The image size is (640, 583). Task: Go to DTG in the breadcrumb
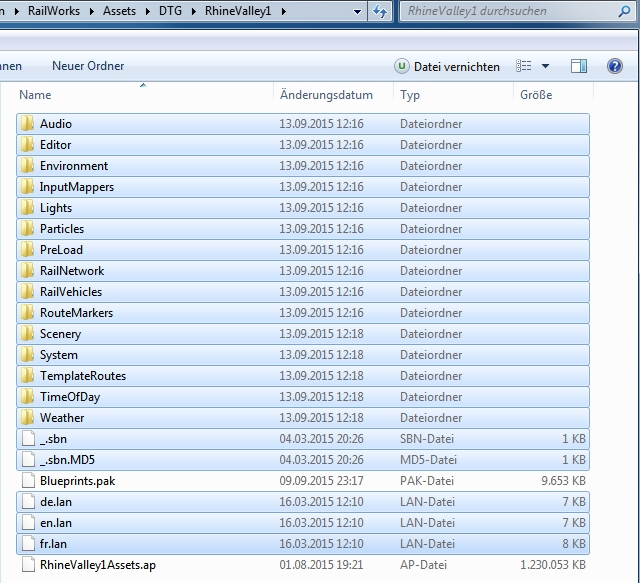click(170, 11)
